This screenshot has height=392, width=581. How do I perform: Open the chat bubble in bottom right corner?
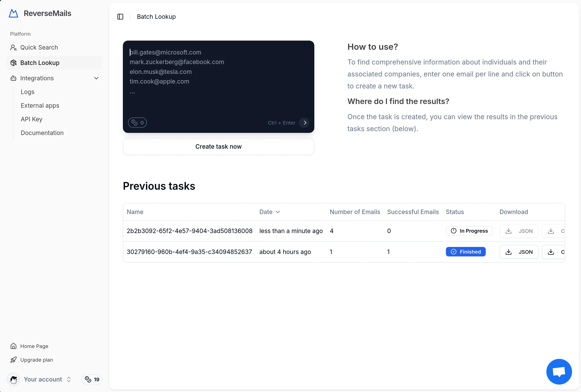559,371
